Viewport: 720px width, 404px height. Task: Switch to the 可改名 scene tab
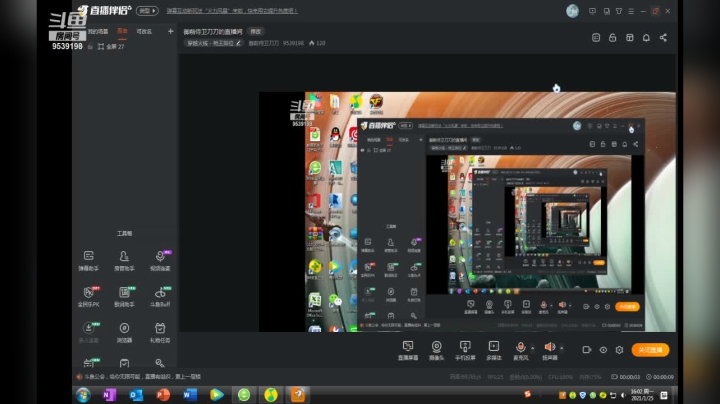click(x=144, y=32)
